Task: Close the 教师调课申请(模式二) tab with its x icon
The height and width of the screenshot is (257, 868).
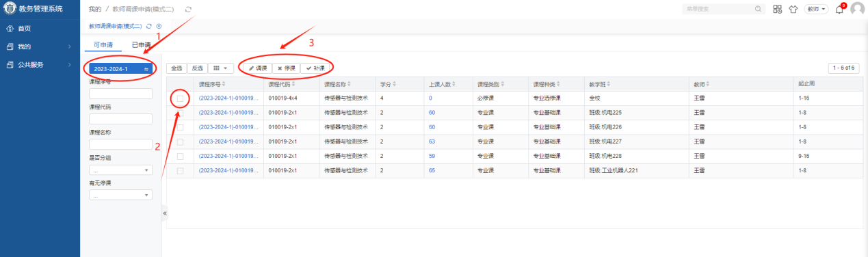Action: 159,26
